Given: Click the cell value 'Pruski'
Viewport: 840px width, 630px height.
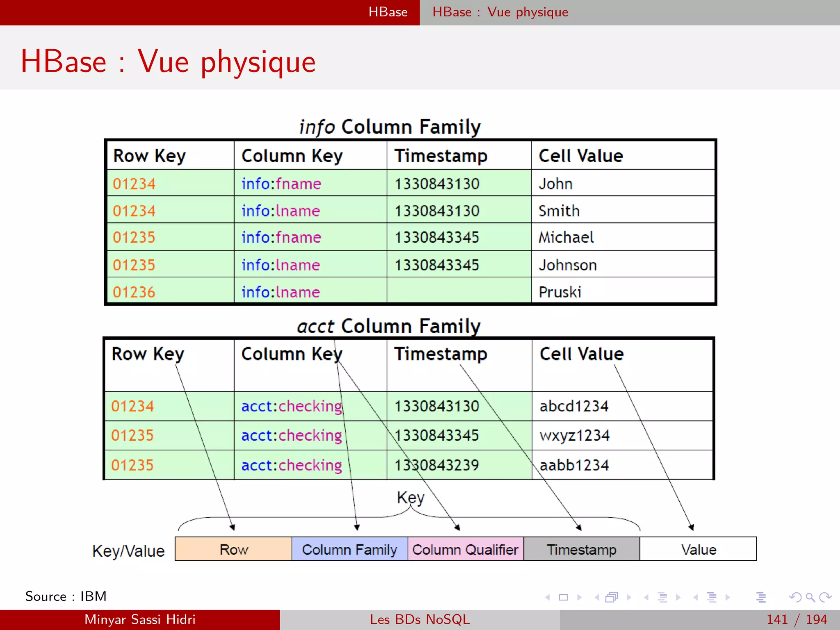Looking at the screenshot, I should pyautogui.click(x=560, y=292).
